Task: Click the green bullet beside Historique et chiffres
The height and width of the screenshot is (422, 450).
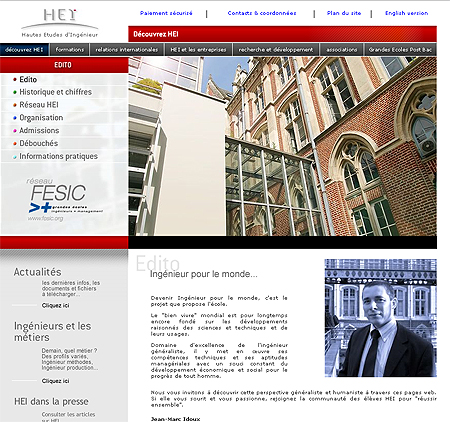Action: pos(15,92)
